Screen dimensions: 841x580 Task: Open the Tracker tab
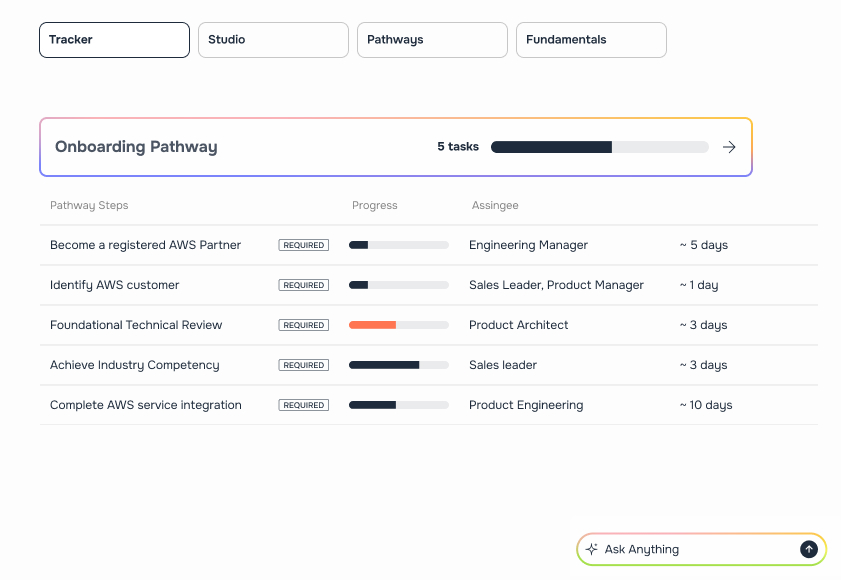tap(114, 40)
